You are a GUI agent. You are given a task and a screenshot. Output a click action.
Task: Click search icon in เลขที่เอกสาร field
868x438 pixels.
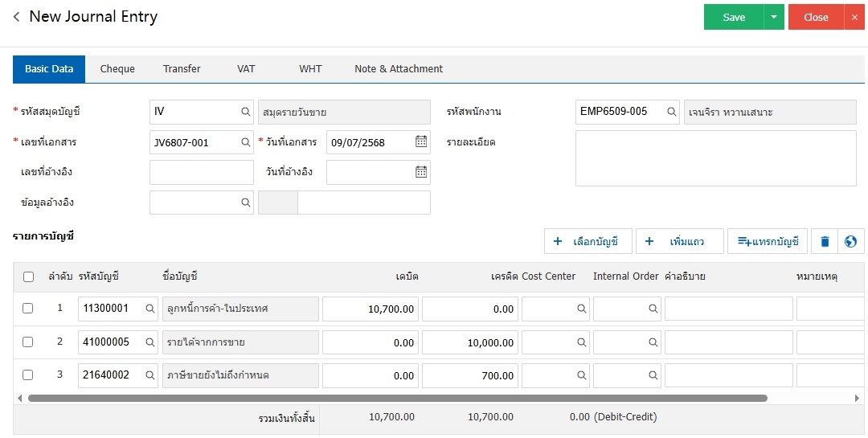246,142
